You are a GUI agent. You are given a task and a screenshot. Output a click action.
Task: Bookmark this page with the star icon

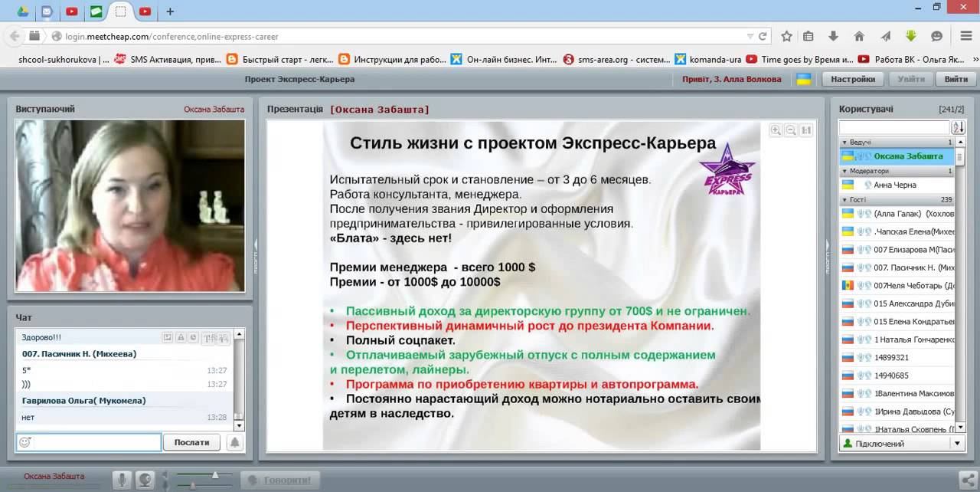pos(786,36)
